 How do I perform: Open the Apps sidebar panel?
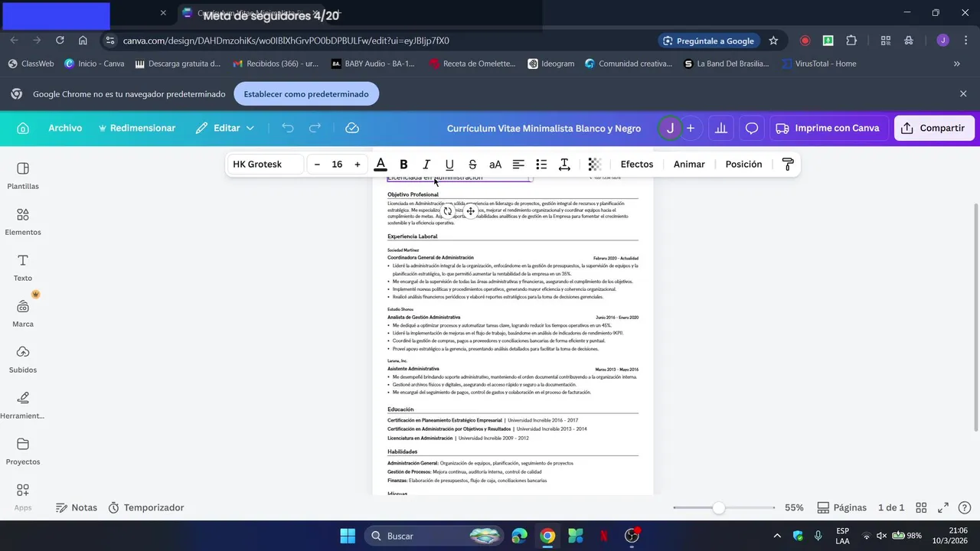23,497
